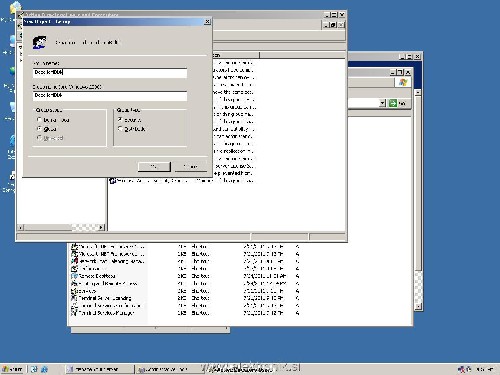Select the Universal group scope option
Screen dimensions: 500x375
pos(39,138)
